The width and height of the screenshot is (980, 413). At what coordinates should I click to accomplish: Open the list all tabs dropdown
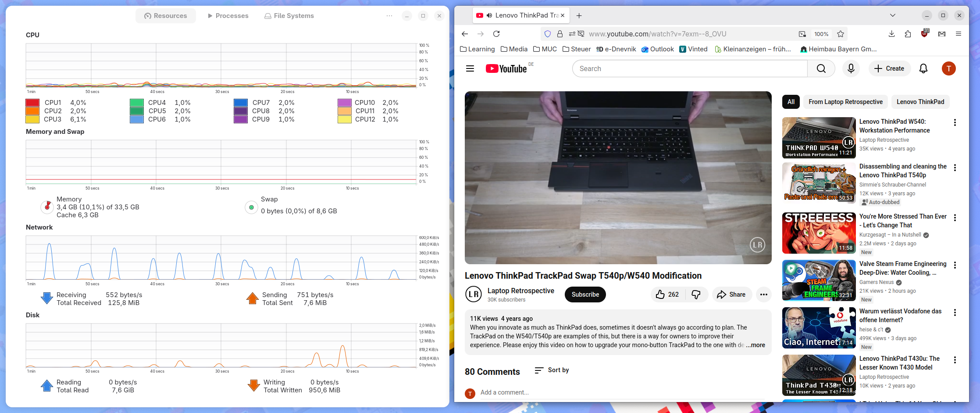coord(892,15)
